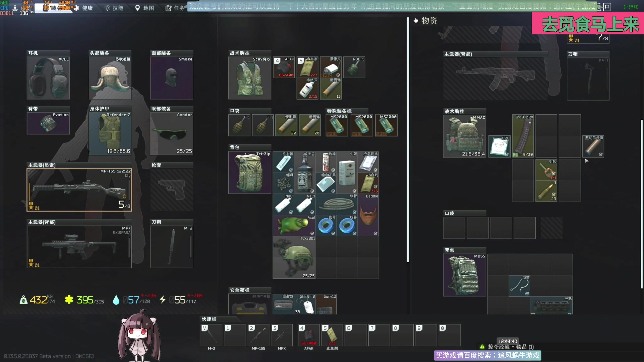Click quick bar slot 2 MP-155

pyautogui.click(x=258, y=335)
